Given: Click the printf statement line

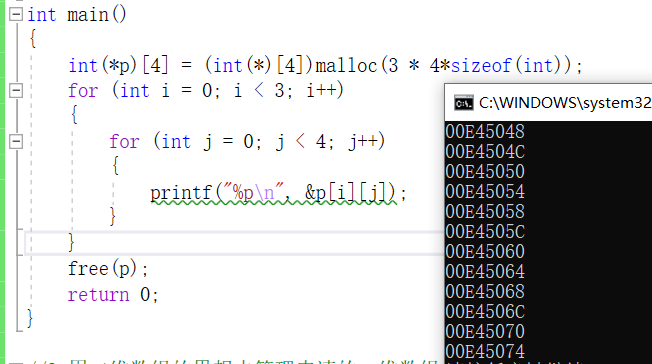Looking at the screenshot, I should [x=278, y=193].
